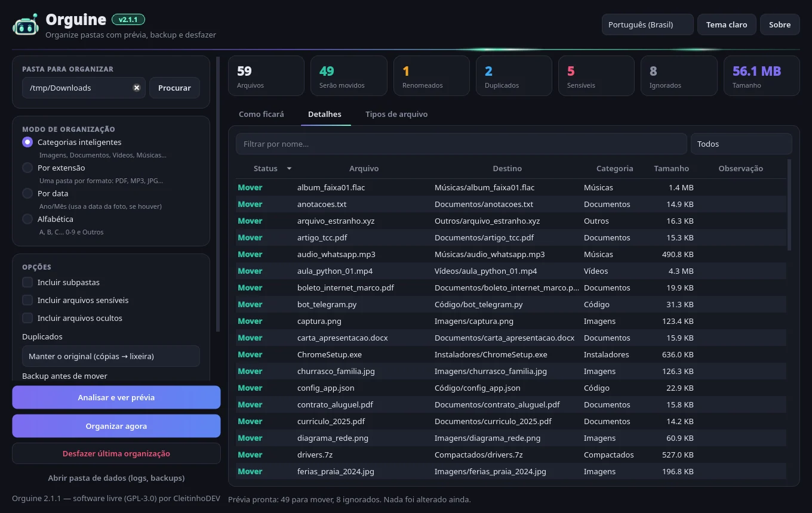Expand the Duplicados handling dropdown
The height and width of the screenshot is (513, 812).
point(111,356)
